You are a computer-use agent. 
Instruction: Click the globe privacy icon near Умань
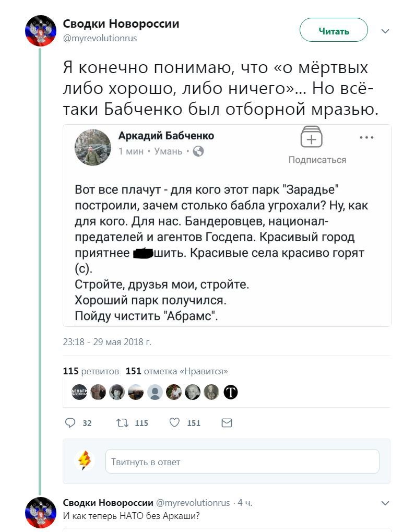click(x=198, y=151)
